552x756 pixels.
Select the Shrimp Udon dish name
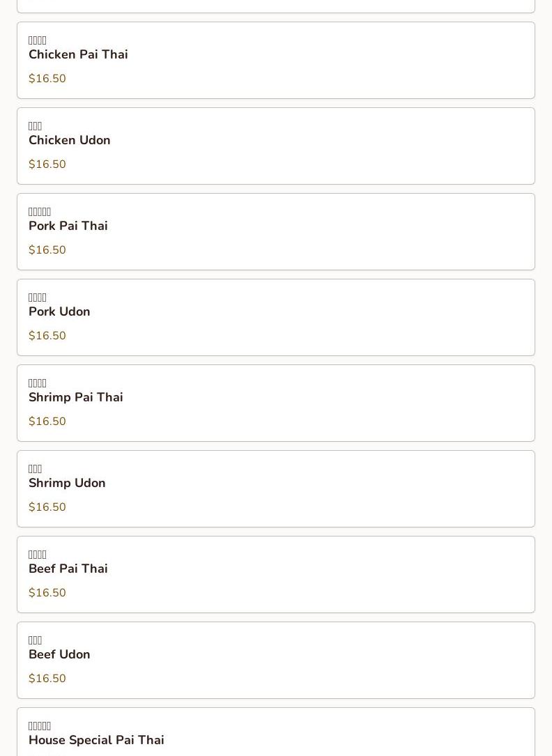pos(67,483)
